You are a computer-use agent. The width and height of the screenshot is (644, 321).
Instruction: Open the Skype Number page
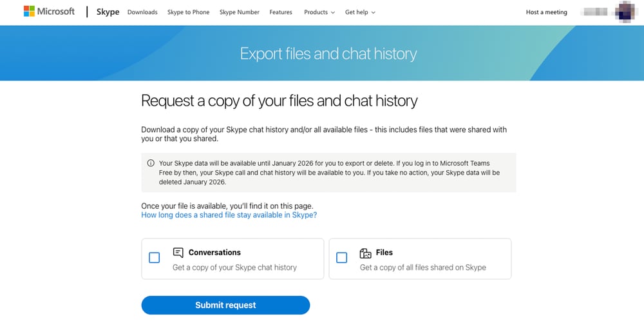[240, 12]
